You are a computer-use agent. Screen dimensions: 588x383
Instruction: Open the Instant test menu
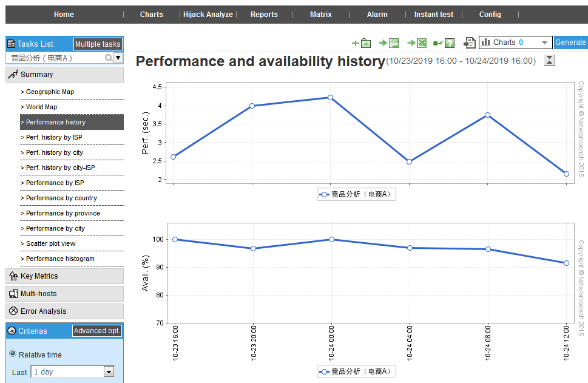(x=434, y=15)
